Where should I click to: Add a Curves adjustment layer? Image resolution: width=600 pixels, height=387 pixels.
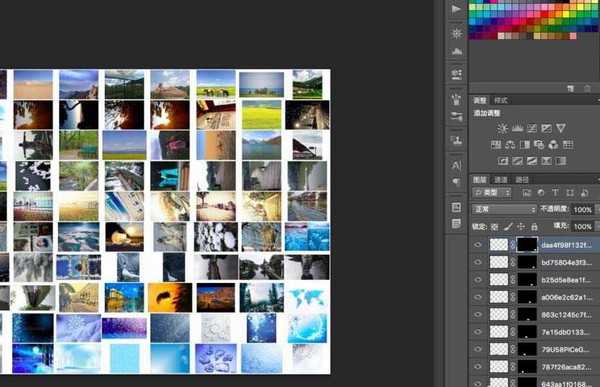532,128
